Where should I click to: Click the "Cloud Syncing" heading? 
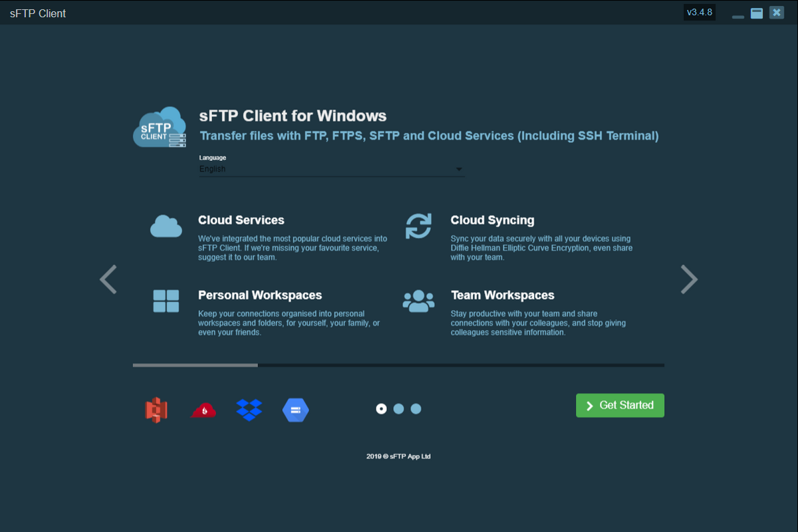tap(493, 220)
